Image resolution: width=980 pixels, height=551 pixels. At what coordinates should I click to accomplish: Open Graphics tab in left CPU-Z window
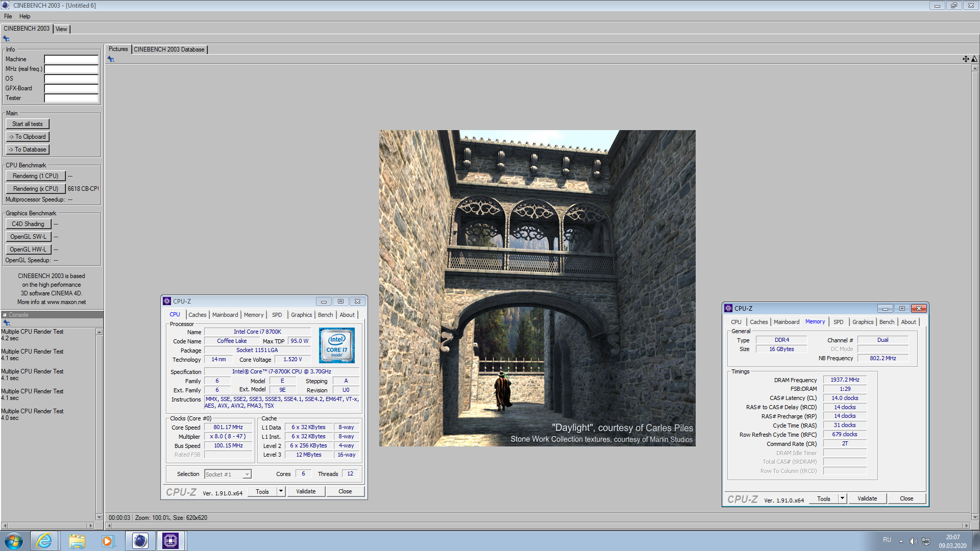pyautogui.click(x=301, y=315)
